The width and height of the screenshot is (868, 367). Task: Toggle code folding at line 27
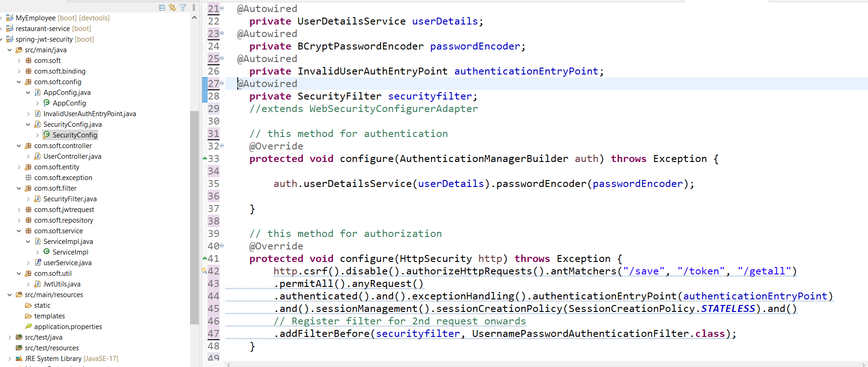(x=222, y=83)
